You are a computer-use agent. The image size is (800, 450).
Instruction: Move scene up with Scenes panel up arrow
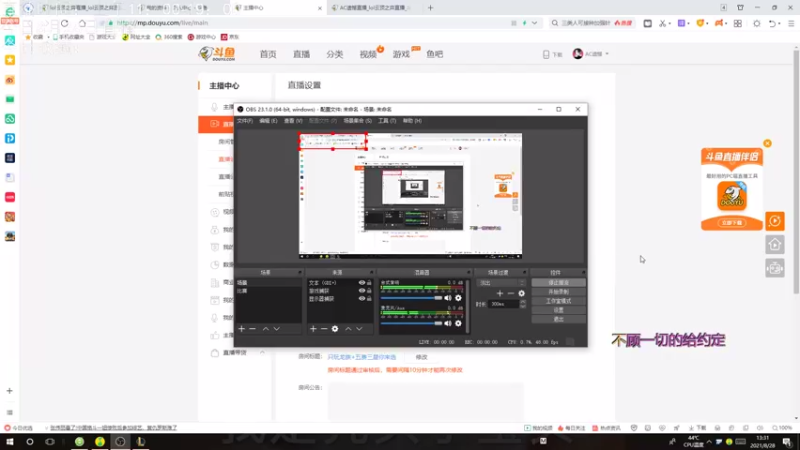click(266, 329)
